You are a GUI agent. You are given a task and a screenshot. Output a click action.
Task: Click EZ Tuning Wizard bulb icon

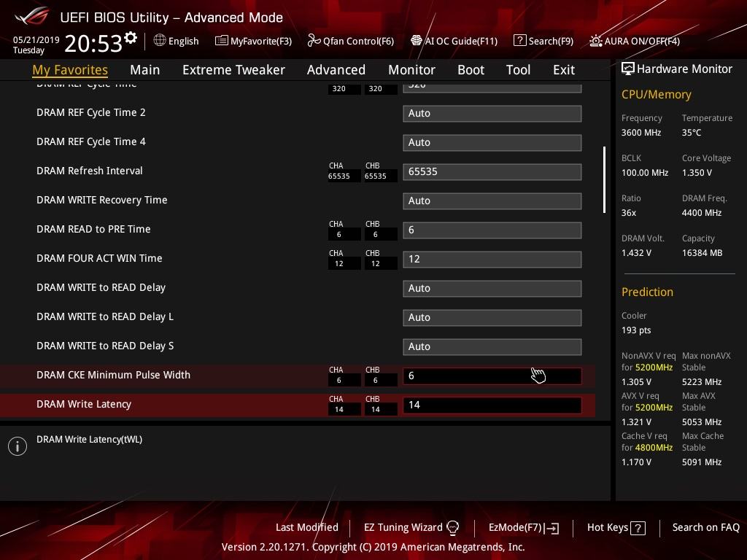click(x=452, y=528)
